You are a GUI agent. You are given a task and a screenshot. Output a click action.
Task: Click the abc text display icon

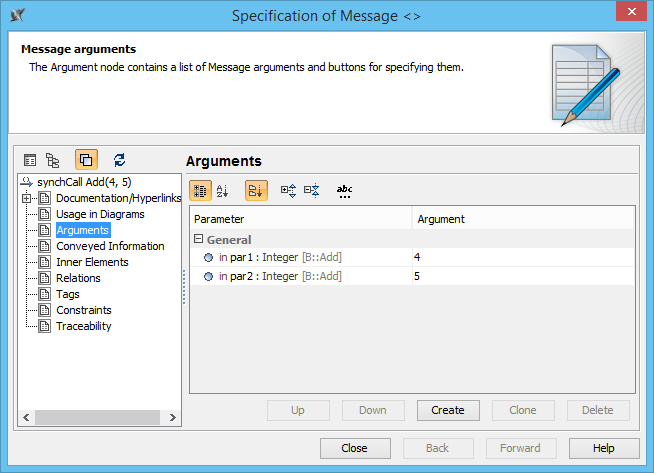point(344,190)
